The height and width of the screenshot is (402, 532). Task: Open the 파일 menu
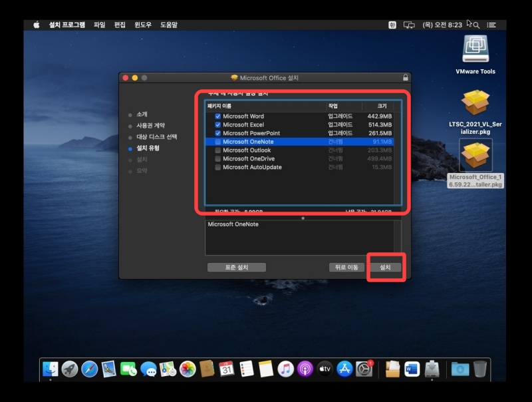pyautogui.click(x=99, y=25)
